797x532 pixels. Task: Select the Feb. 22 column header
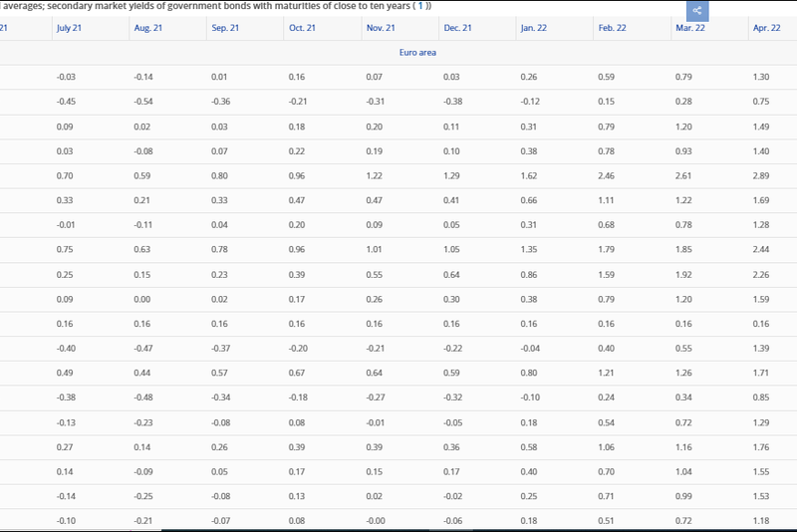point(611,28)
